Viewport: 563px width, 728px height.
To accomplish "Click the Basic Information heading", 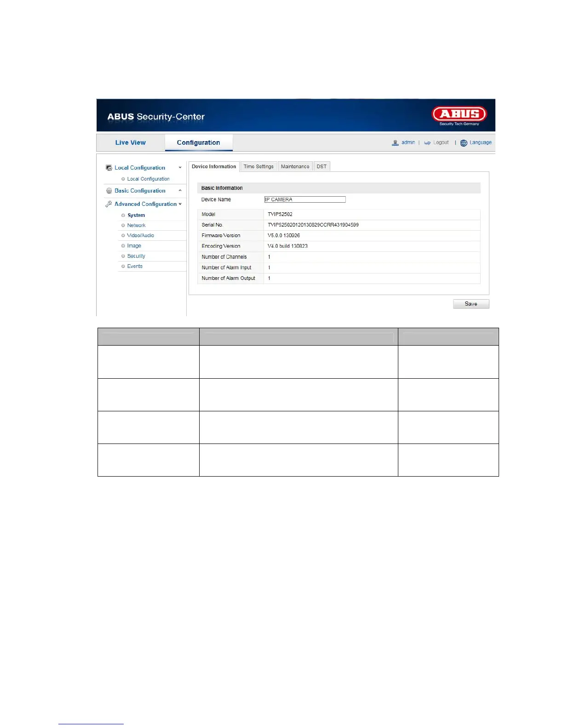I will click(222, 188).
